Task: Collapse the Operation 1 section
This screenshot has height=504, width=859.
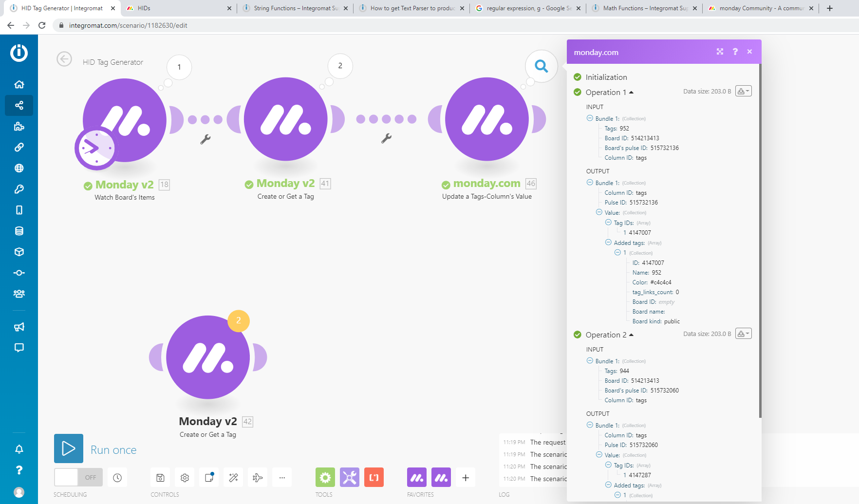Action: pos(609,93)
